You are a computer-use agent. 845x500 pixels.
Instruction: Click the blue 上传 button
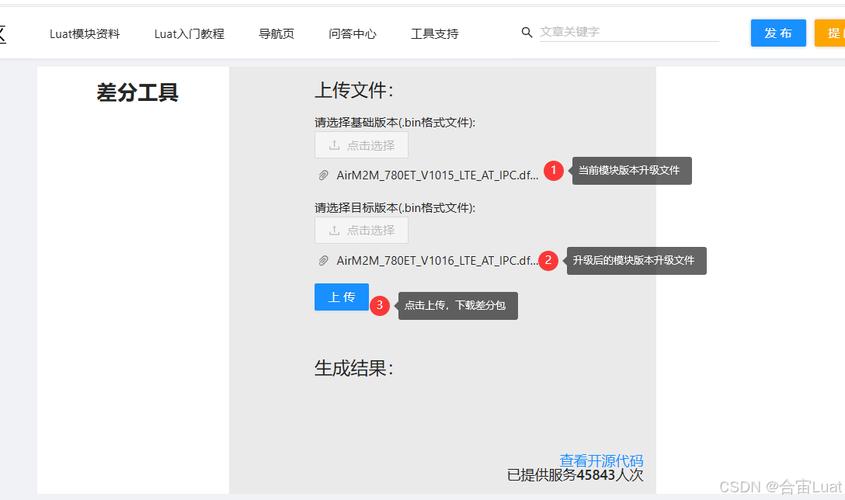tap(342, 297)
